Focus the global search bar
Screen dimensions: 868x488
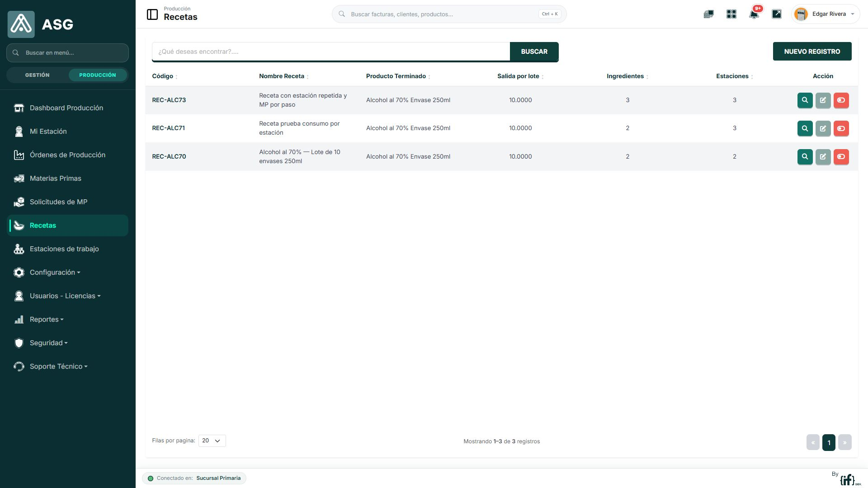coord(449,14)
